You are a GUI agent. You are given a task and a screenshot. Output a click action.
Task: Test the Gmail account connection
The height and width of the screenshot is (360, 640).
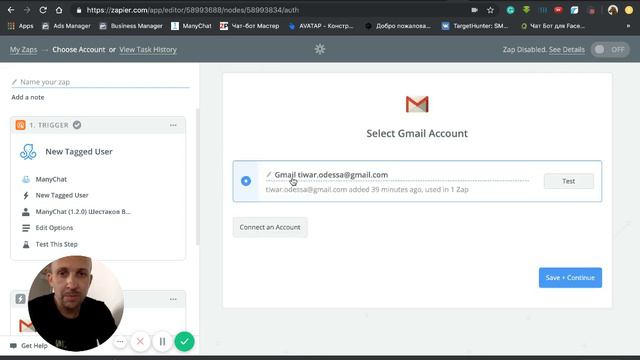[569, 181]
